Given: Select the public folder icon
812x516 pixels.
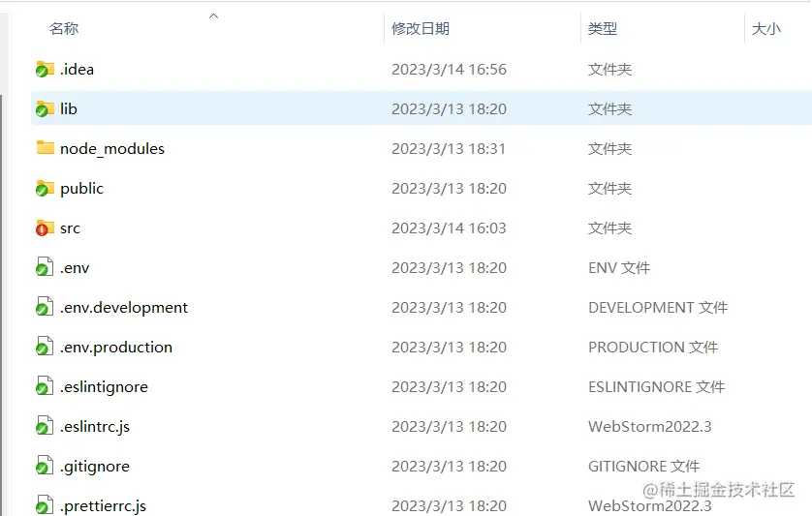Looking at the screenshot, I should click(x=45, y=188).
